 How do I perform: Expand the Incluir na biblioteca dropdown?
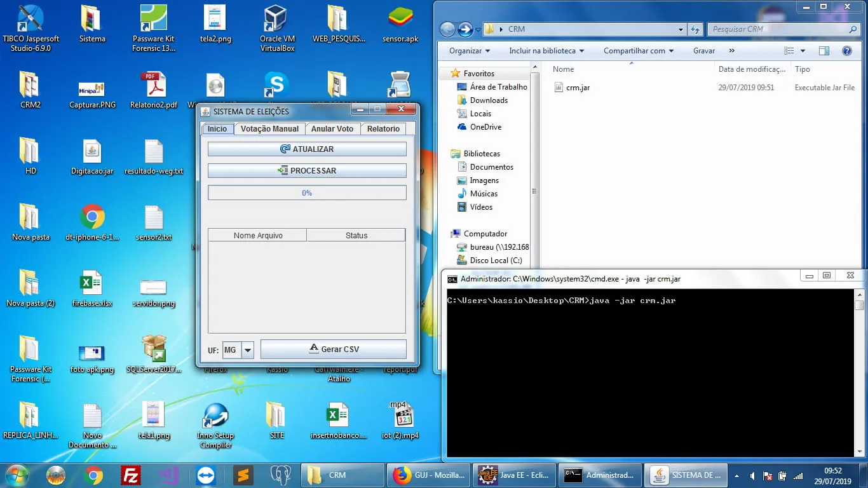point(546,51)
